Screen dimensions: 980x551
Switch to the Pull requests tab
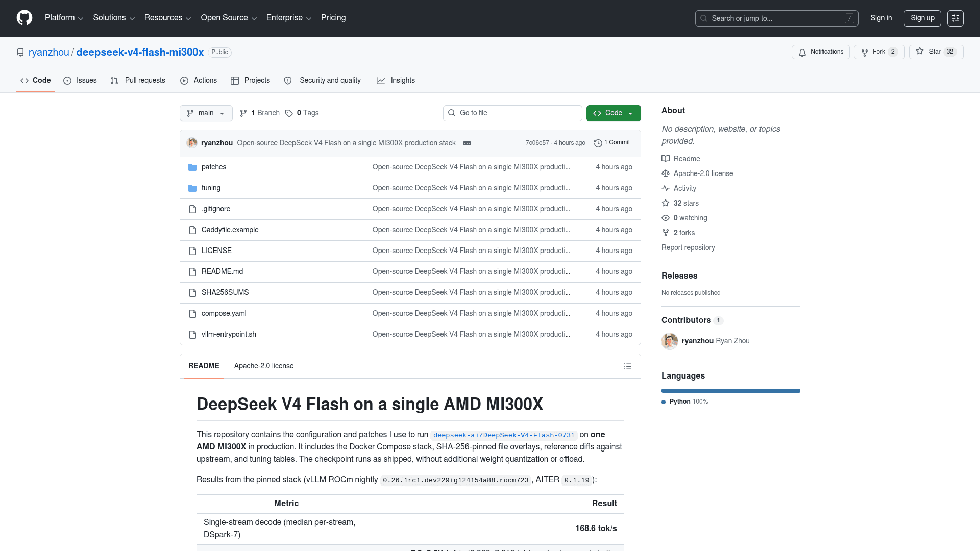(138, 81)
